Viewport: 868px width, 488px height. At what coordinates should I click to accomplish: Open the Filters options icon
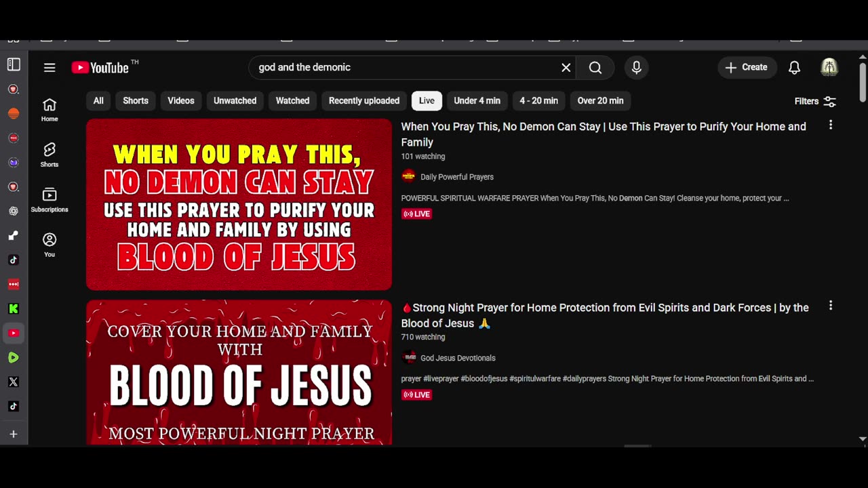(x=829, y=101)
